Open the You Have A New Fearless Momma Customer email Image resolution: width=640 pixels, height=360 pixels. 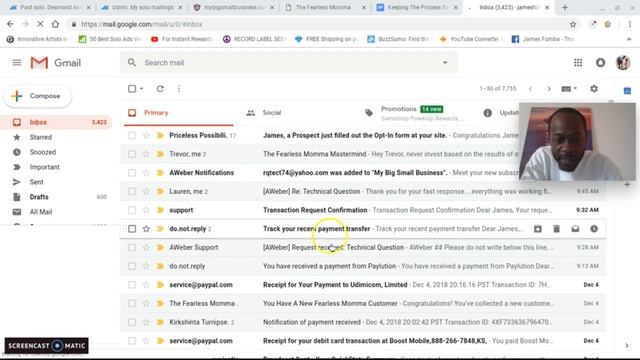tap(363, 304)
